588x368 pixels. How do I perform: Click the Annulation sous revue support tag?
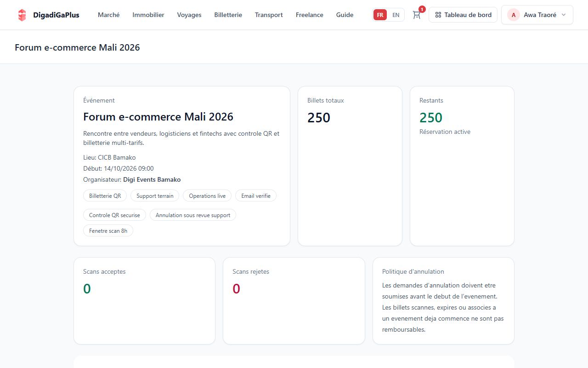(193, 215)
